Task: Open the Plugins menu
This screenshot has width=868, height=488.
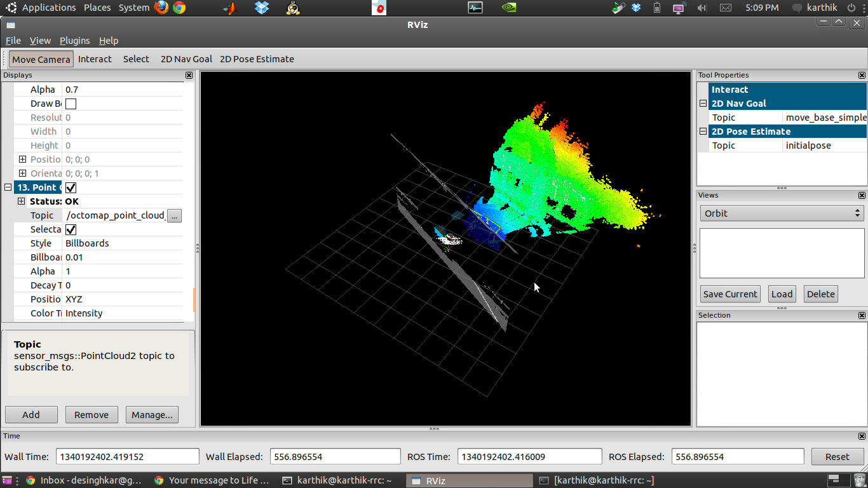Action: coord(74,41)
